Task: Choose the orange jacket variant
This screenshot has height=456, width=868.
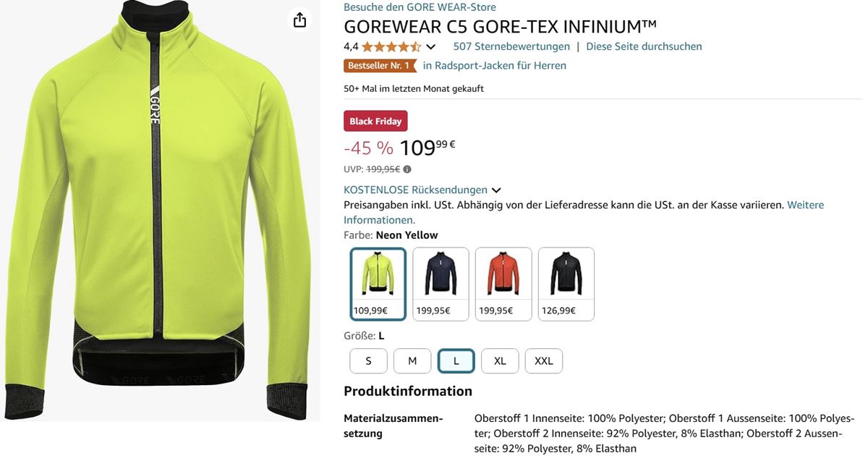Action: pyautogui.click(x=503, y=284)
